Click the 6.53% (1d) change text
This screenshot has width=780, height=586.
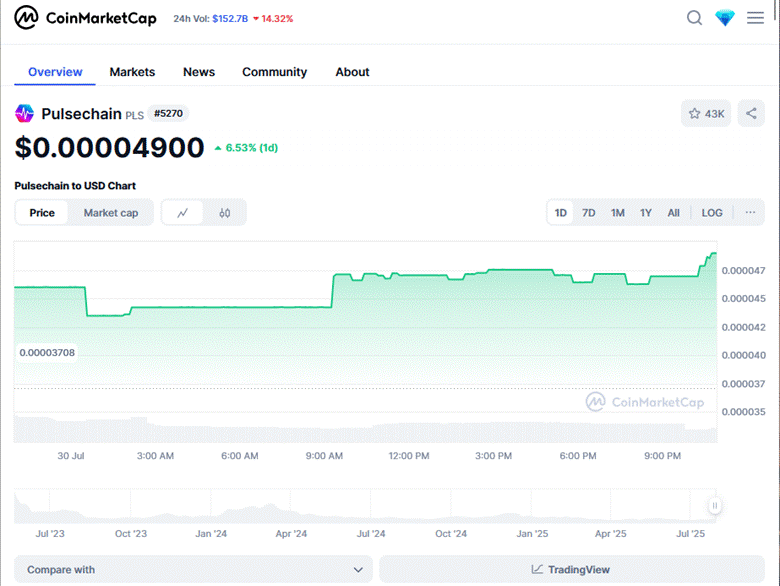(252, 148)
